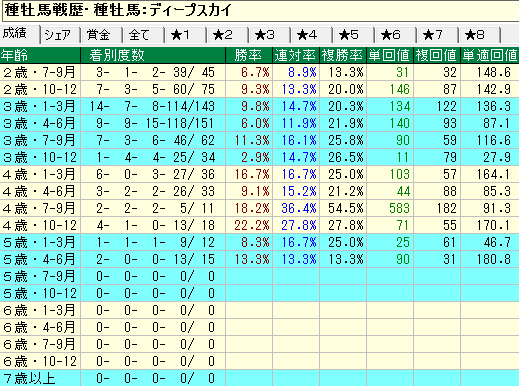Select the row 5歳・4-6月
This screenshot has height=386, width=519.
(259, 259)
